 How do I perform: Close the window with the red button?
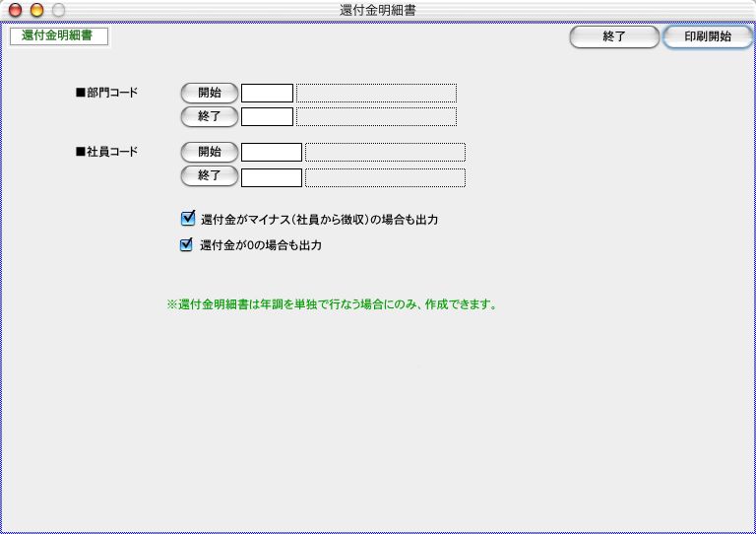15,10
